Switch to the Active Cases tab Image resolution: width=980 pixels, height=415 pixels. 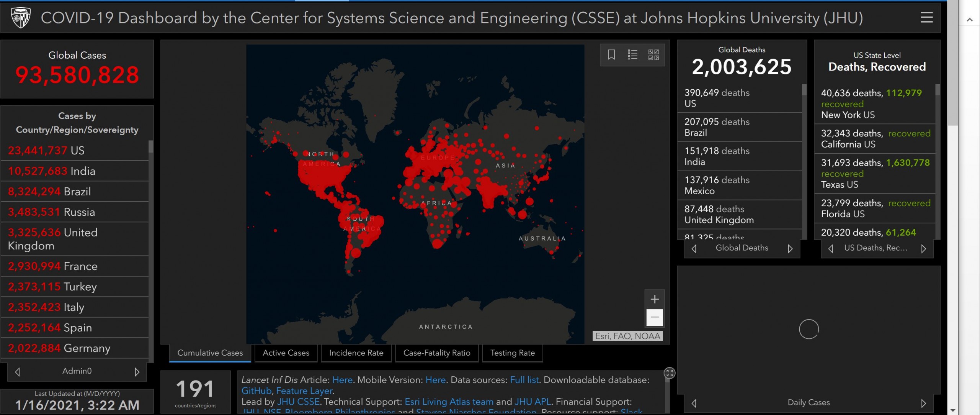[286, 353]
